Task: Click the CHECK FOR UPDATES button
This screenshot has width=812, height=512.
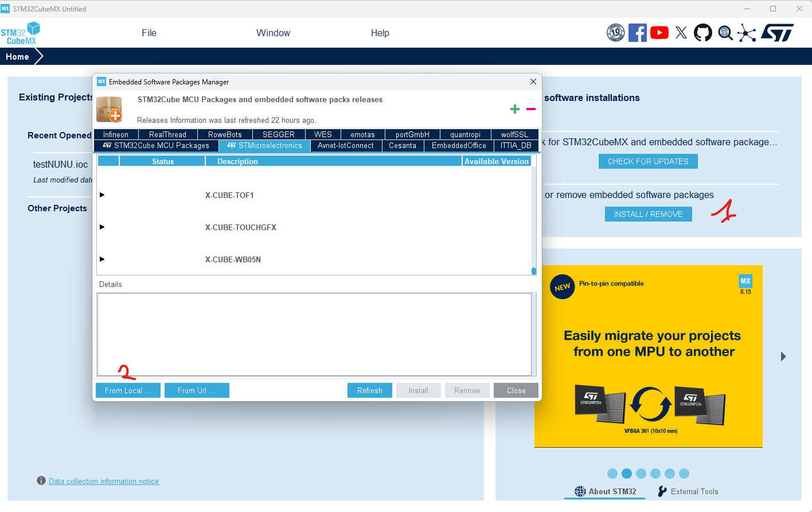Action: 648,161
